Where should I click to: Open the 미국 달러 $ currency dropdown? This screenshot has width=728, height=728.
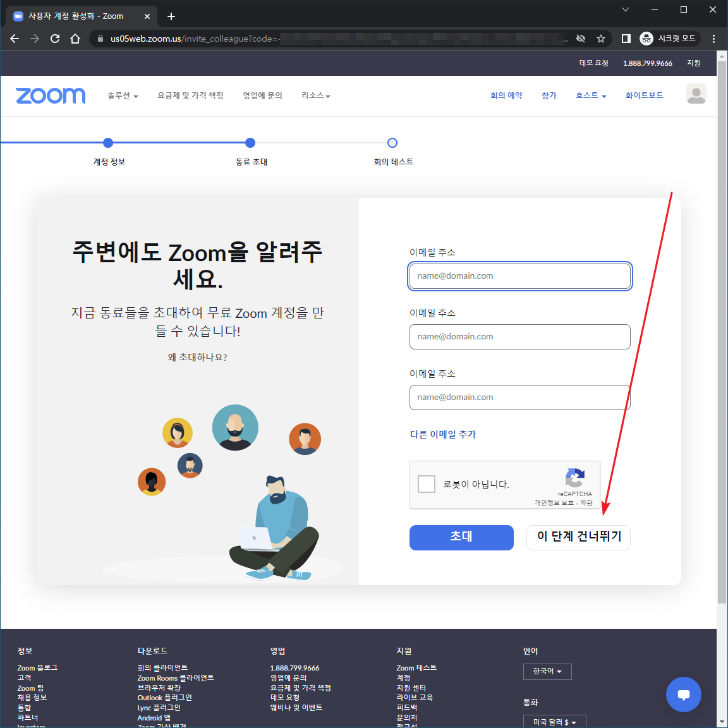[554, 722]
